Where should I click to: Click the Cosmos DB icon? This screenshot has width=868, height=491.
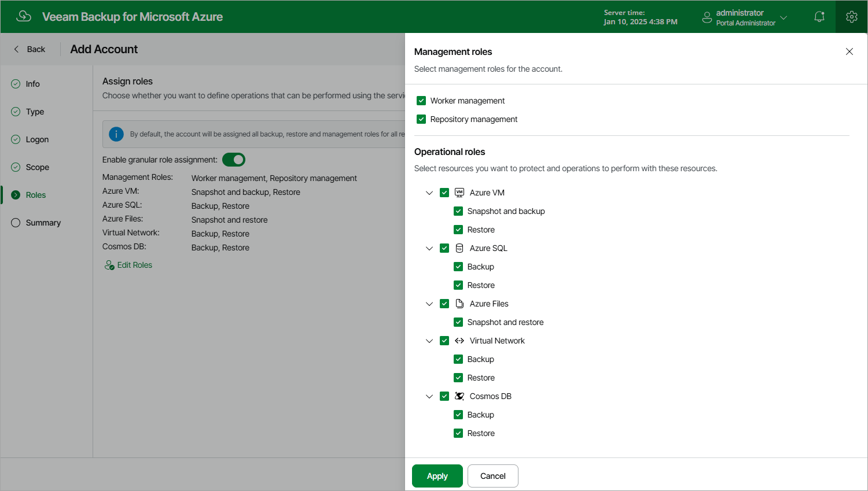coord(459,396)
